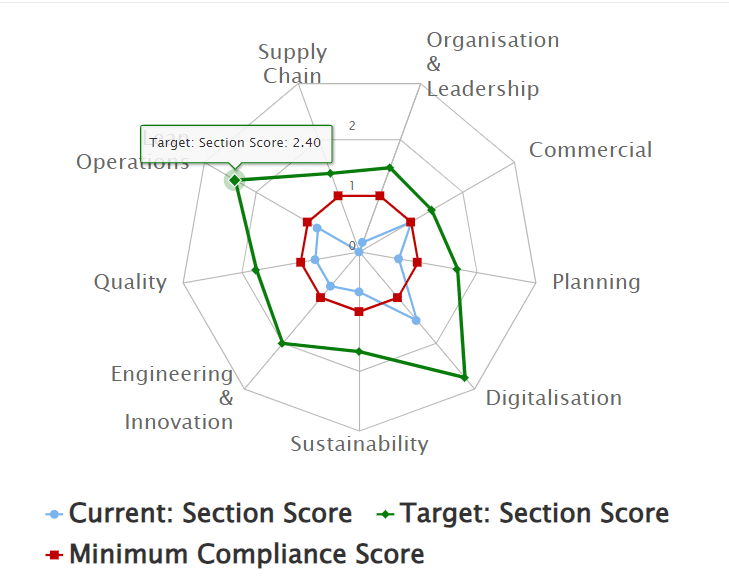Click the Organisation & Leadership axis label
The width and height of the screenshot is (729, 588).
point(493,65)
